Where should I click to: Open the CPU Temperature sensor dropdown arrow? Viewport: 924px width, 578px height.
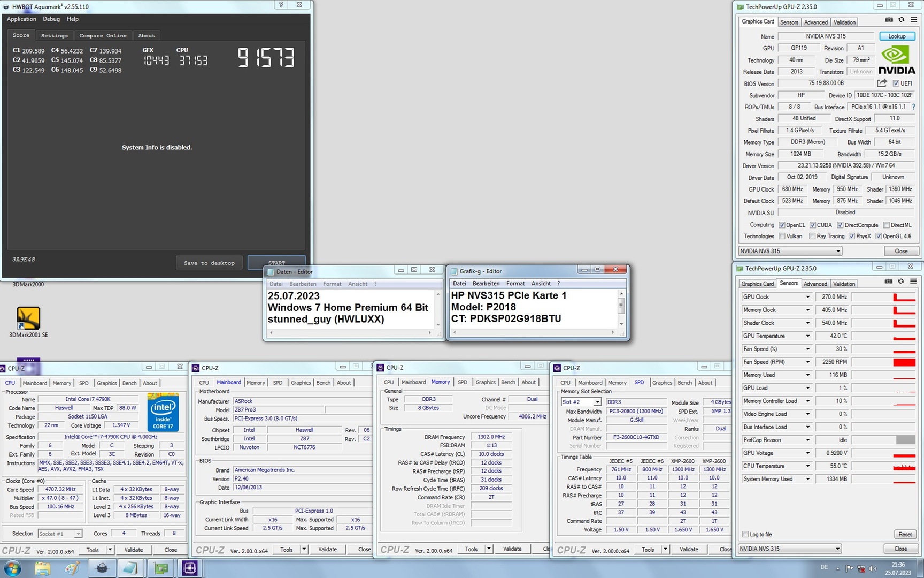pyautogui.click(x=807, y=466)
